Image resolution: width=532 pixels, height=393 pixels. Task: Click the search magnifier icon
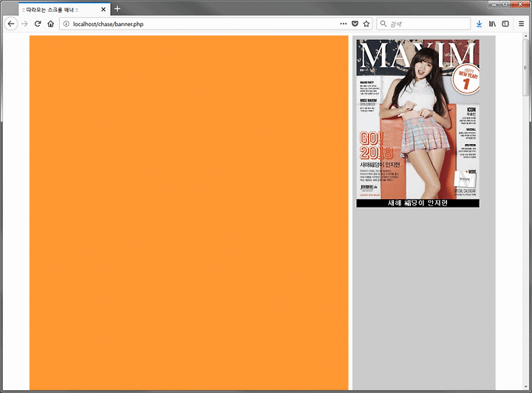[383, 24]
